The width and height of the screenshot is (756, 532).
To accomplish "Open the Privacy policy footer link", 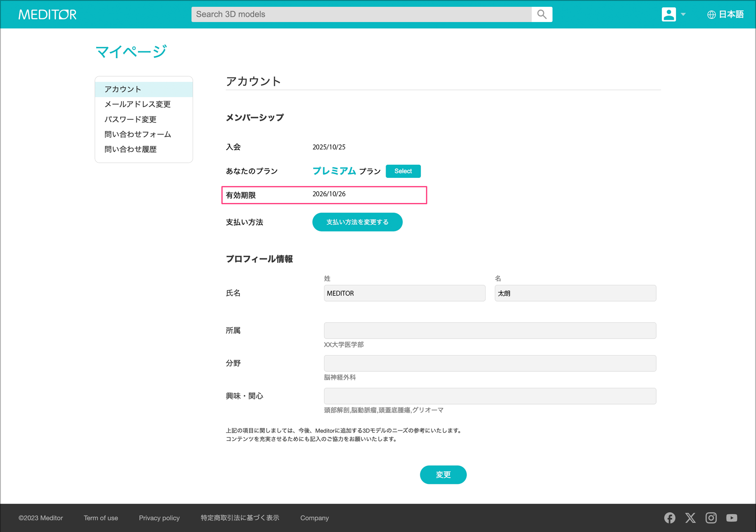I will click(x=159, y=518).
